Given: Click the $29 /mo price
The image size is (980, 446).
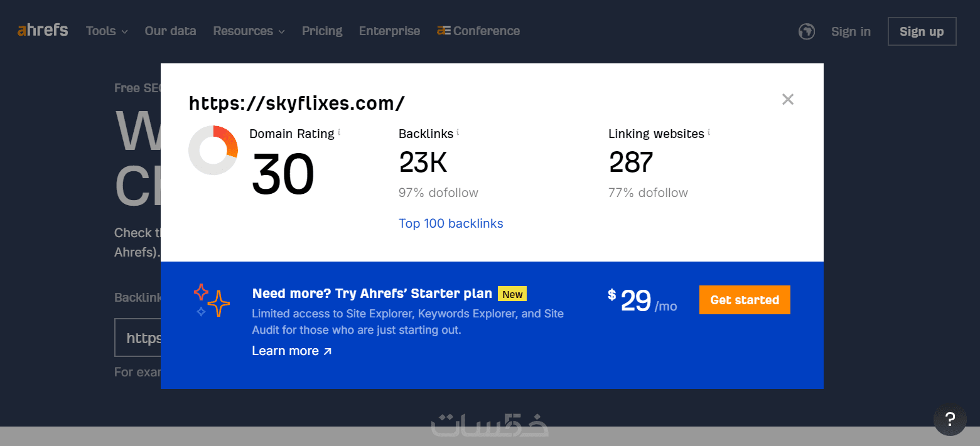Looking at the screenshot, I should point(642,300).
